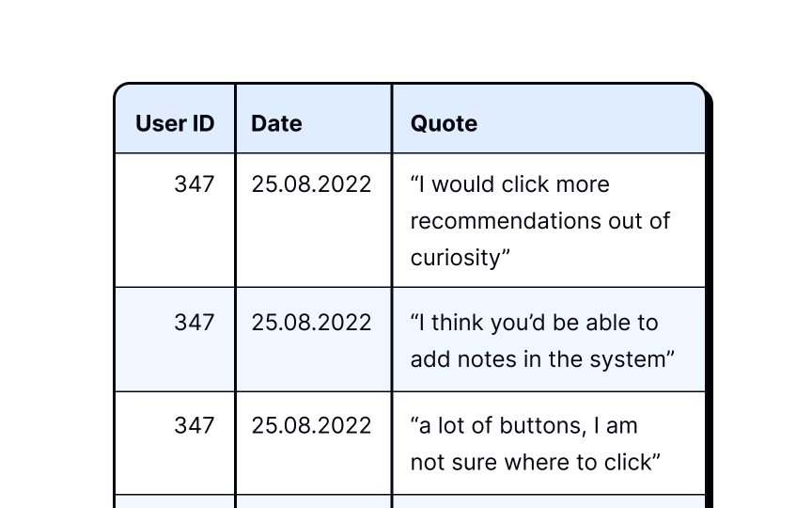This screenshot has width=812, height=508.
Task: Select the User ID cell in the first row
Action: point(175,220)
